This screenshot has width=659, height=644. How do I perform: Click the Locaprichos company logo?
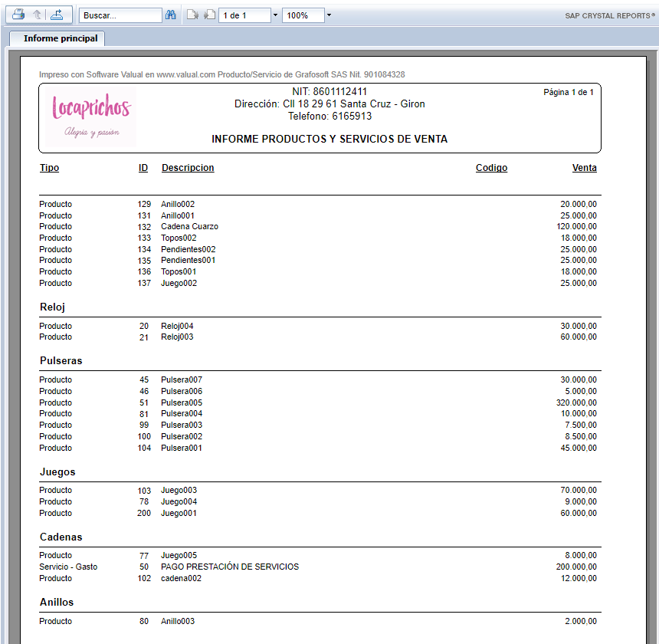coord(91,117)
